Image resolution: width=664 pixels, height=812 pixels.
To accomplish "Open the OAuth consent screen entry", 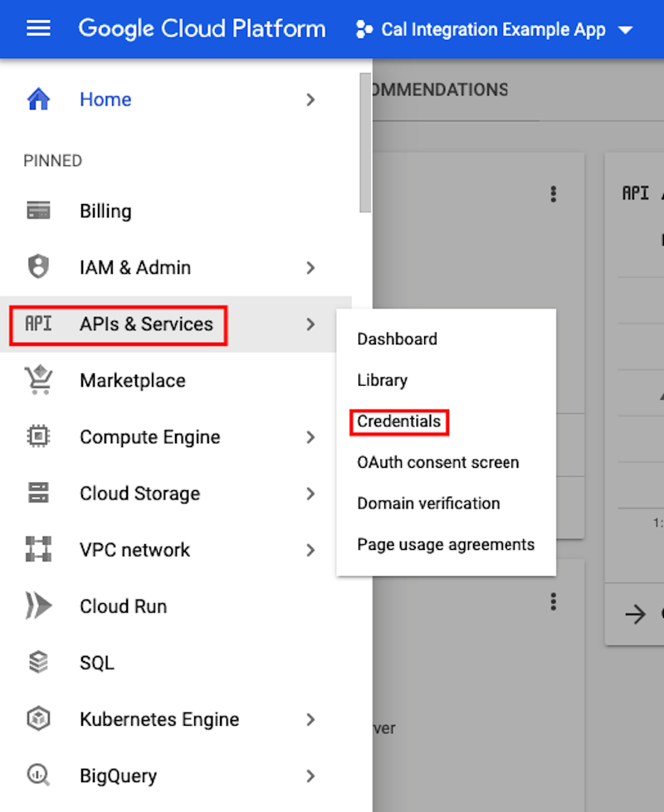I will coord(437,462).
